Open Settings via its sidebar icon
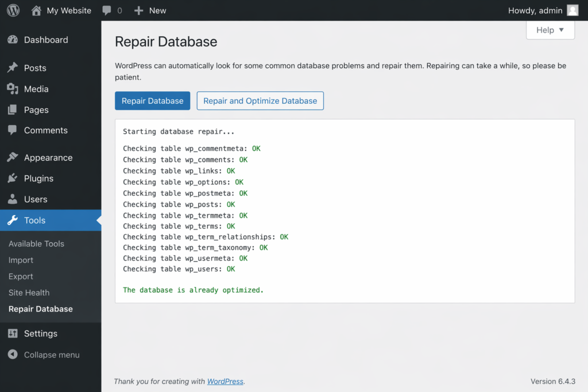 tap(14, 333)
